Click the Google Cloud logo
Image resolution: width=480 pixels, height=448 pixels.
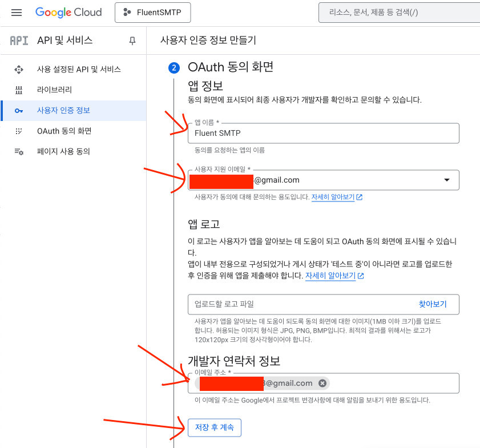[68, 12]
